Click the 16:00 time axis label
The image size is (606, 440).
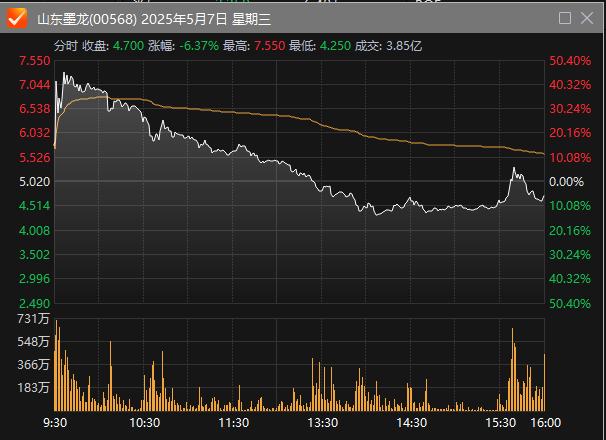[x=546, y=423]
